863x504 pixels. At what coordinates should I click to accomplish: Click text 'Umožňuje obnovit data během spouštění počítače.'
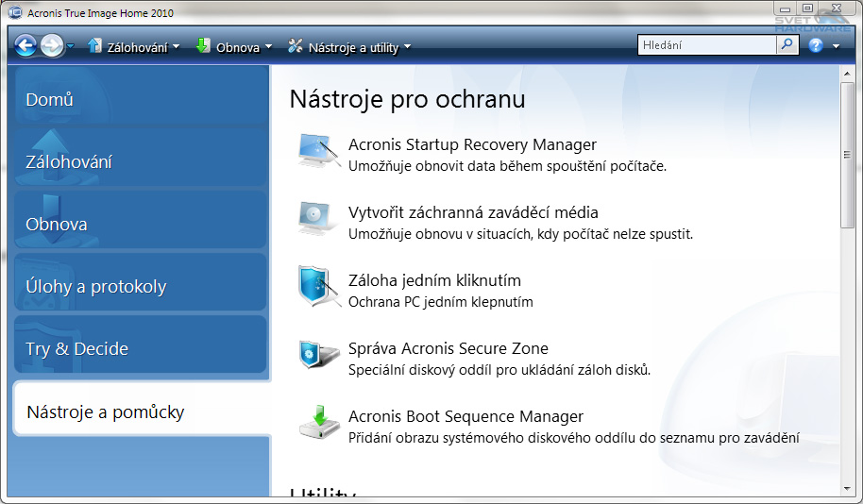click(507, 166)
